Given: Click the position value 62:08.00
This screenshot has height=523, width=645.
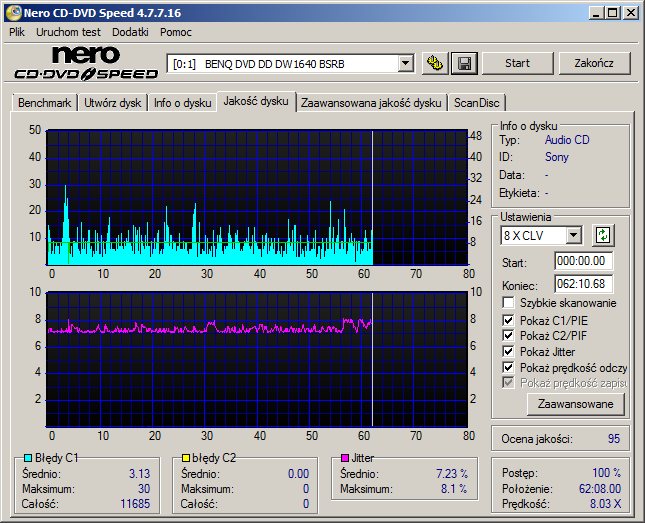Looking at the screenshot, I should (x=600, y=489).
